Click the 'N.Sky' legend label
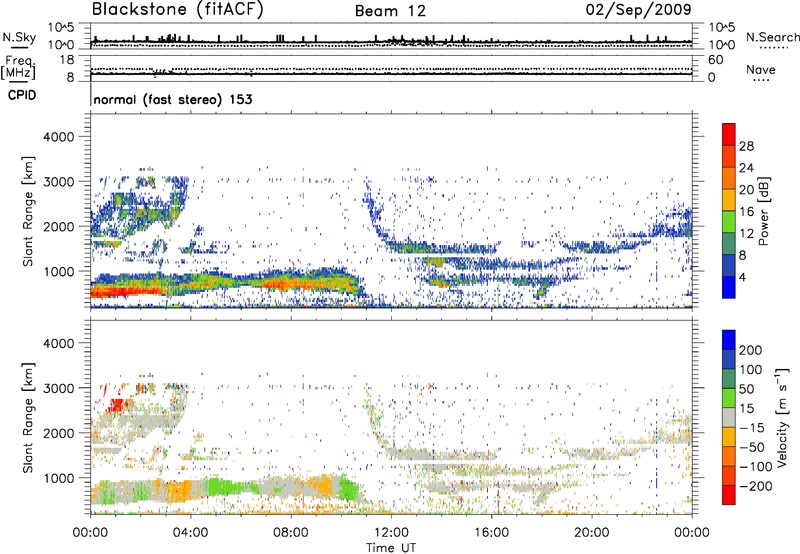 coord(19,37)
